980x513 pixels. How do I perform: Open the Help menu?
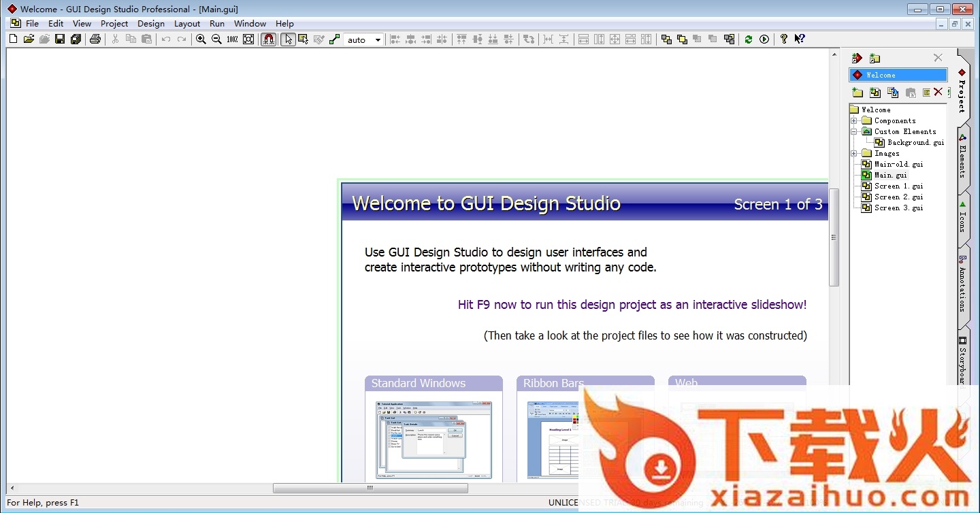(x=284, y=24)
